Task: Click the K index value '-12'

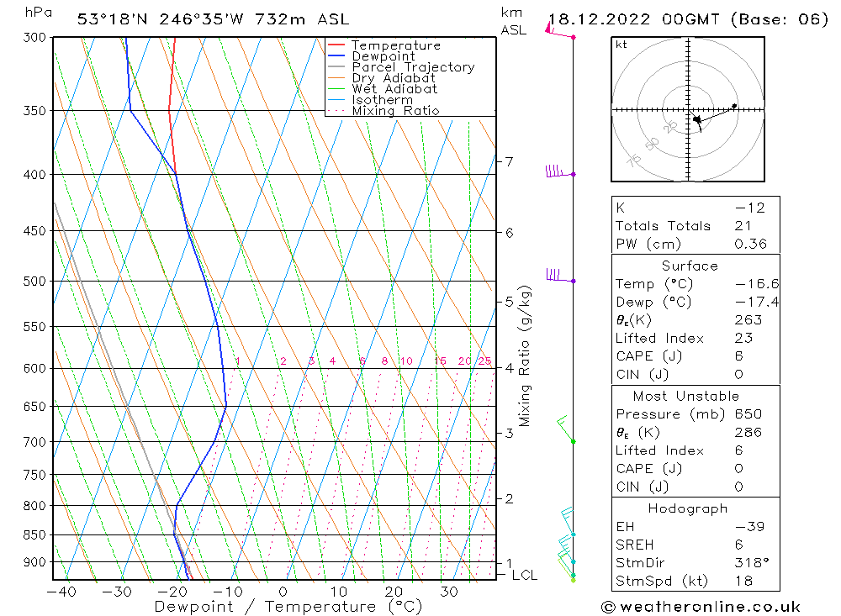Action: pos(750,208)
